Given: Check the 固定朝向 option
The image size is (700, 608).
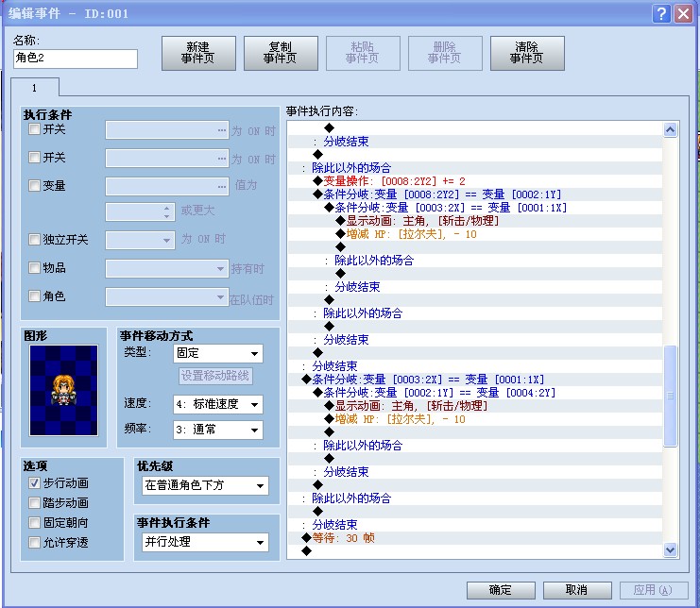Looking at the screenshot, I should (34, 522).
